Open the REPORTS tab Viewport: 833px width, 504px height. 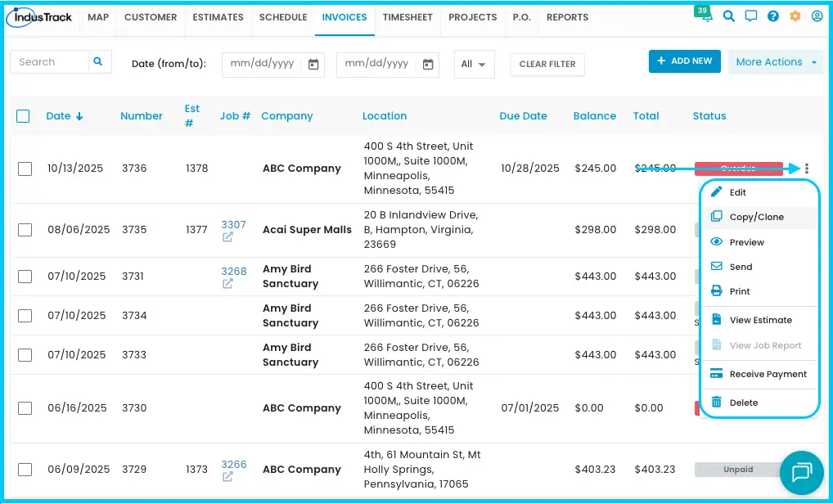click(567, 17)
